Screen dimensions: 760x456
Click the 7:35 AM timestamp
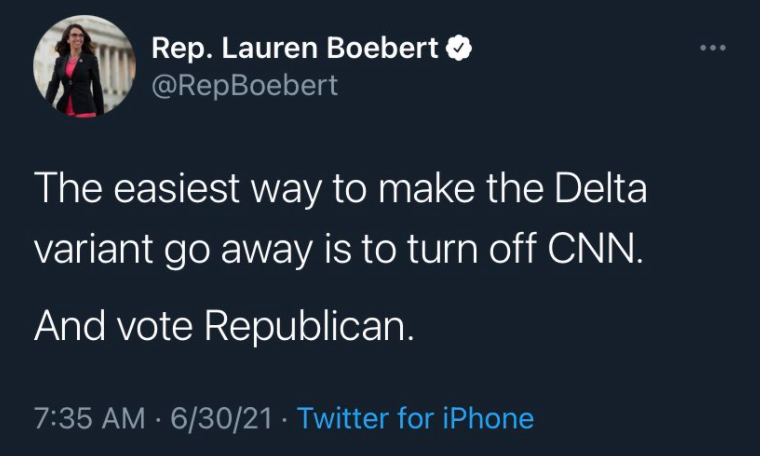pos(89,417)
